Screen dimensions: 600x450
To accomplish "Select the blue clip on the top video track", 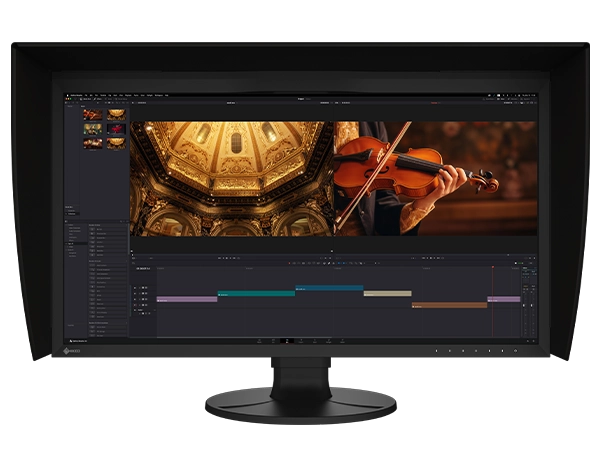I will tap(329, 288).
